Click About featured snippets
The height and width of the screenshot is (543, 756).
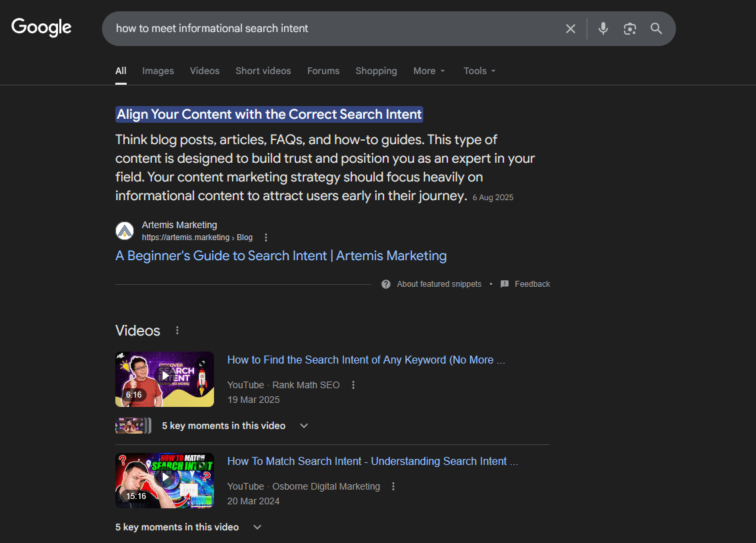pos(439,284)
